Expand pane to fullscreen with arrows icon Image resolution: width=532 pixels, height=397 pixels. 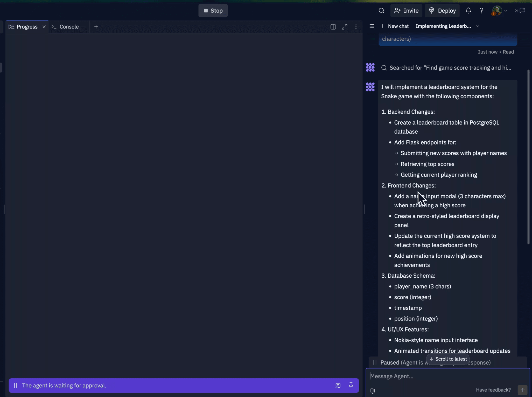344,27
